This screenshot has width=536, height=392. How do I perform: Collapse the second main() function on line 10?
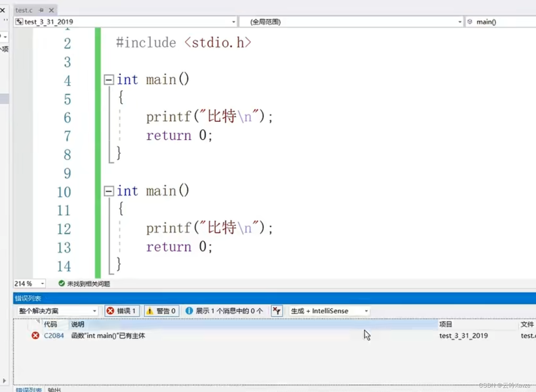pos(109,191)
